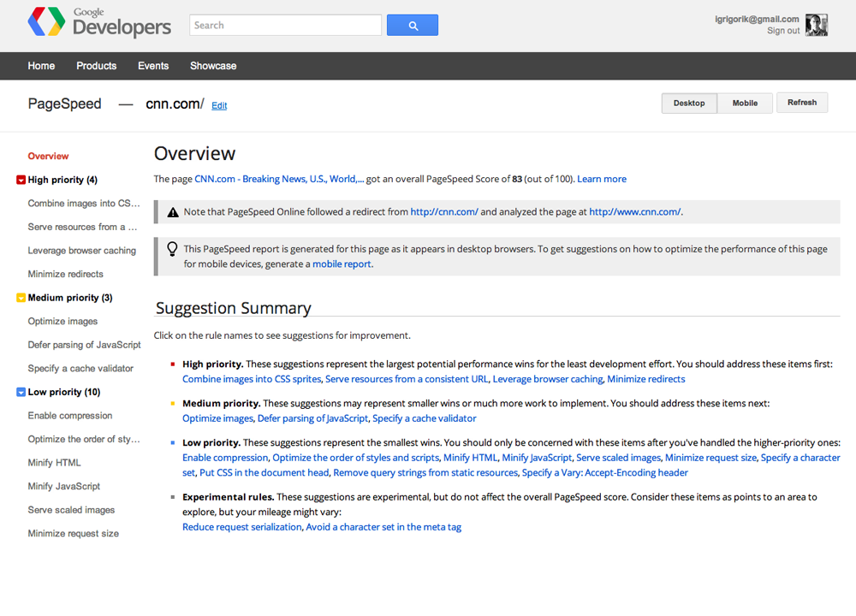Open Minify HTML summary link
Screen dimensions: 856x616
pyautogui.click(x=470, y=458)
